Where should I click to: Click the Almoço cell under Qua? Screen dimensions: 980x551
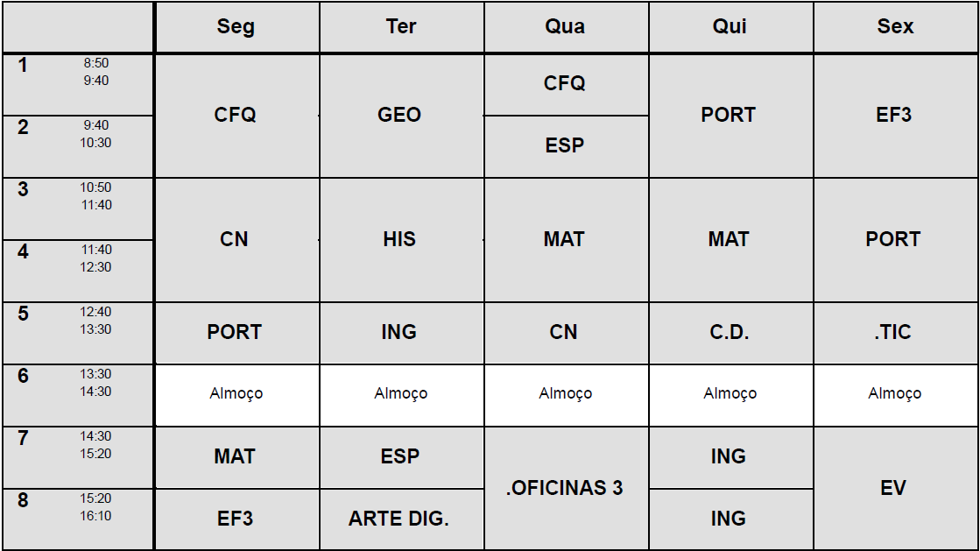click(x=565, y=394)
